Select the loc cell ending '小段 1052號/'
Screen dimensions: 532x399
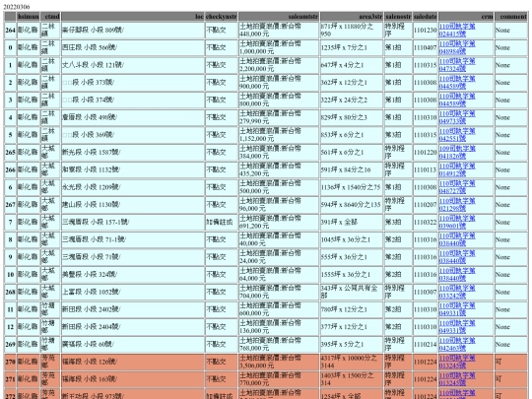coord(133,293)
